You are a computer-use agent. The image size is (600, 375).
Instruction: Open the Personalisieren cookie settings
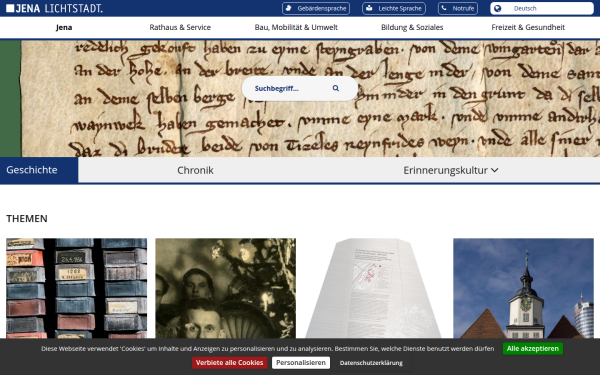[301, 362]
